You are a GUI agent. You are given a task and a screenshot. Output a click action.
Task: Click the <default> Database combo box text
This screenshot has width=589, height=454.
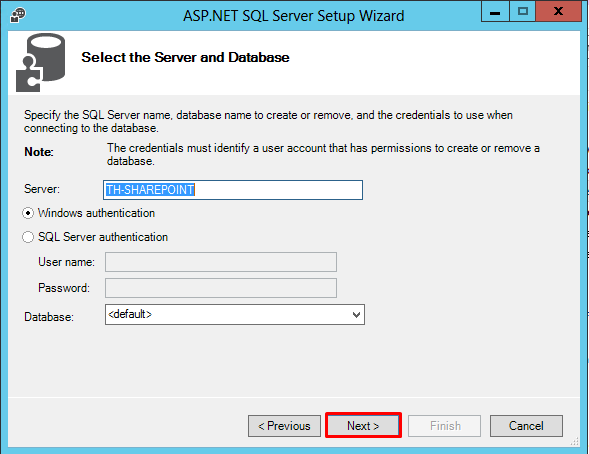tap(130, 314)
